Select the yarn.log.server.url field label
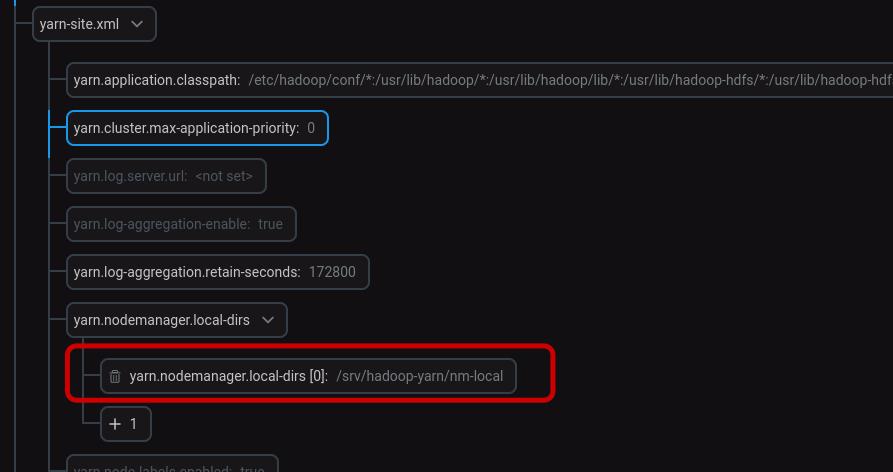This screenshot has width=893, height=472. [x=130, y=176]
